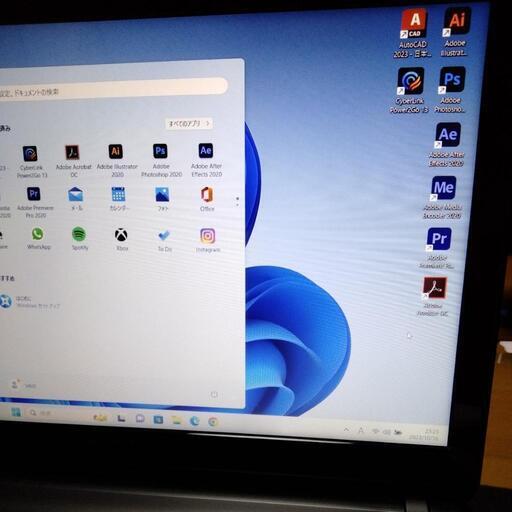Click the すべてのアプリ (All apps) button
Screen dimensions: 512x512
tap(189, 124)
